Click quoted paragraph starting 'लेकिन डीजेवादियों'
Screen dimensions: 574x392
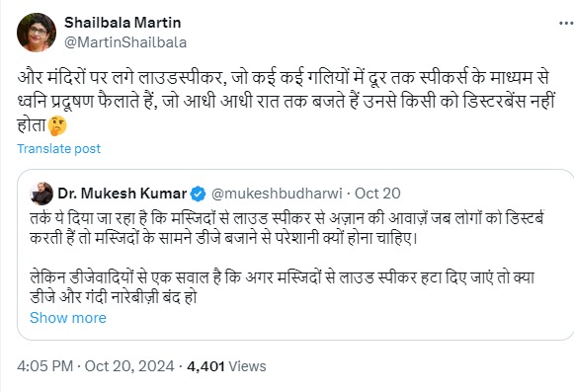click(283, 287)
